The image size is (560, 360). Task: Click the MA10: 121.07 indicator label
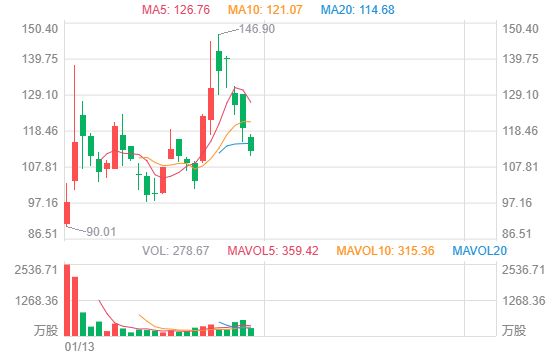point(265,10)
